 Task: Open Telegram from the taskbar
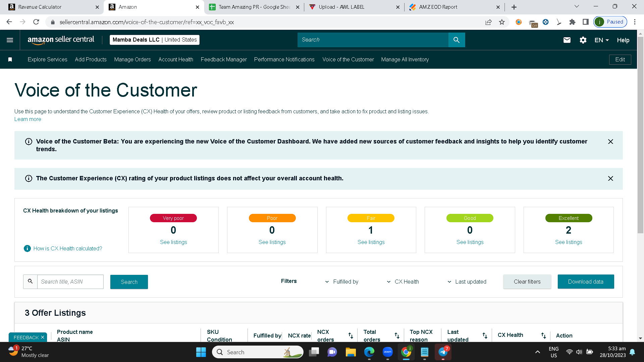443,352
